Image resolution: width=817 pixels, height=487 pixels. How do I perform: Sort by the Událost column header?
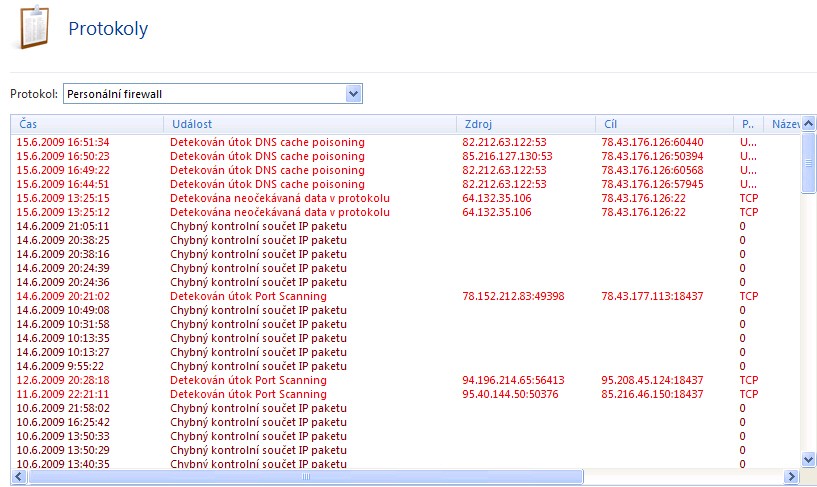(310, 124)
